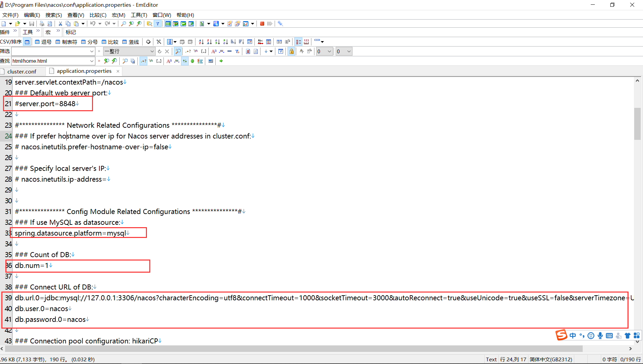Toggle No Wrap mode icon
The width and height of the screenshot is (643, 364).
168,24
